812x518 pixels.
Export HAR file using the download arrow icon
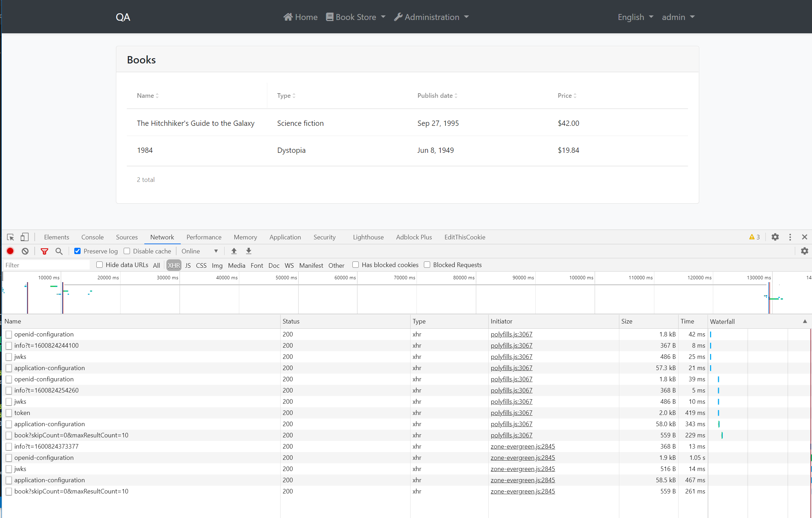point(248,251)
